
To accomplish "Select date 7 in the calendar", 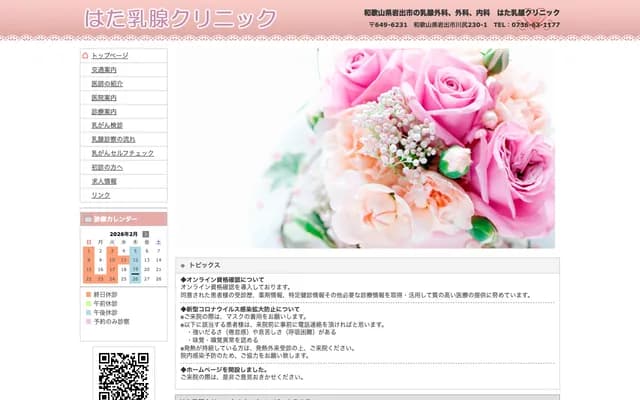I will (158, 251).
